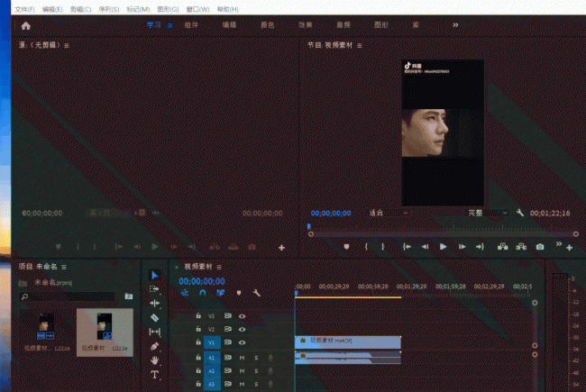Open timeline sequence panel menu
This screenshot has height=392, width=586.
(x=219, y=267)
